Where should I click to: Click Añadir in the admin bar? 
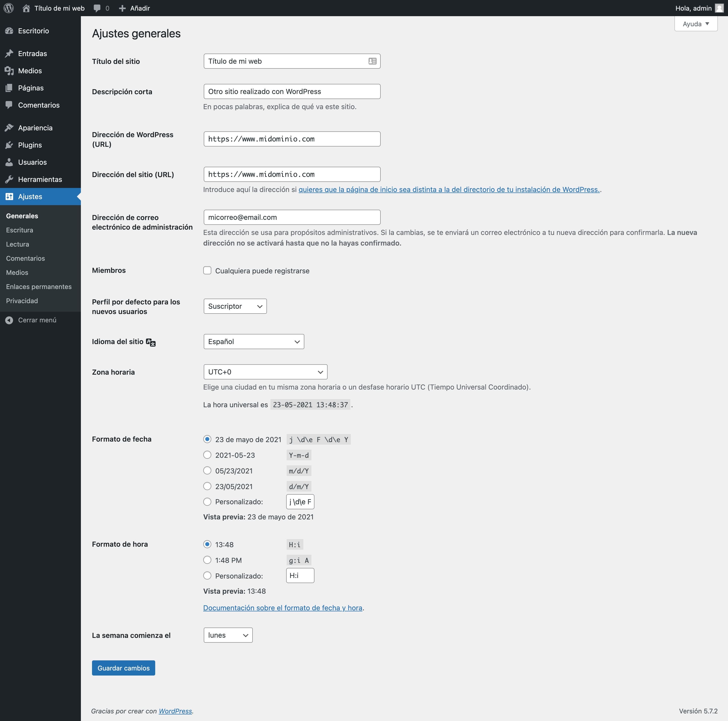coord(140,8)
